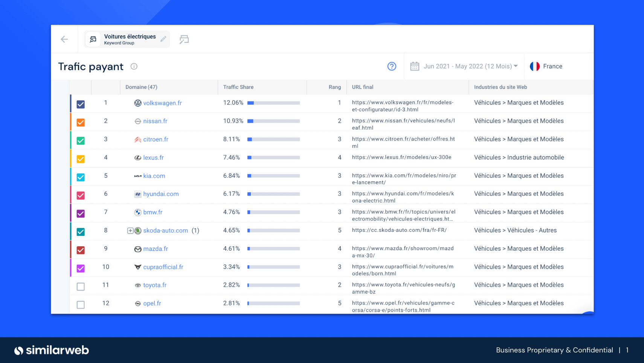Click the France flag icon
The image size is (644, 363).
click(x=534, y=66)
